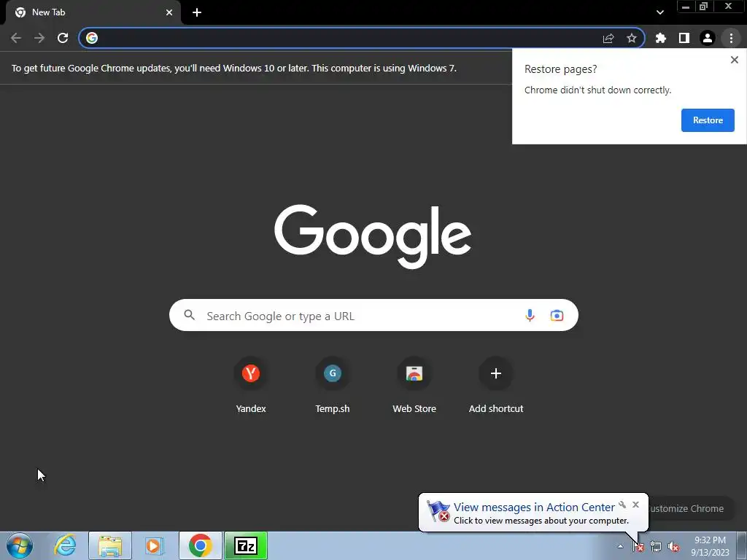The image size is (747, 560).
Task: Click View messages in Action Center link
Action: 534,507
